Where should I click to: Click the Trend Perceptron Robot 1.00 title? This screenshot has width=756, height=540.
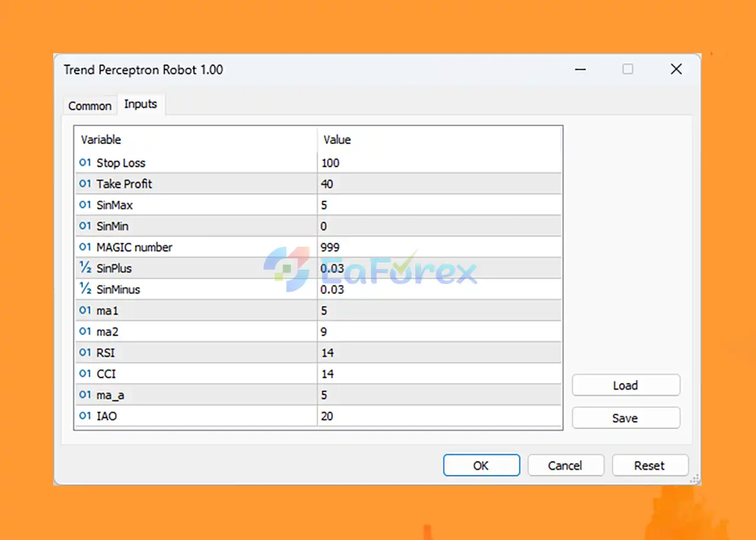[144, 70]
